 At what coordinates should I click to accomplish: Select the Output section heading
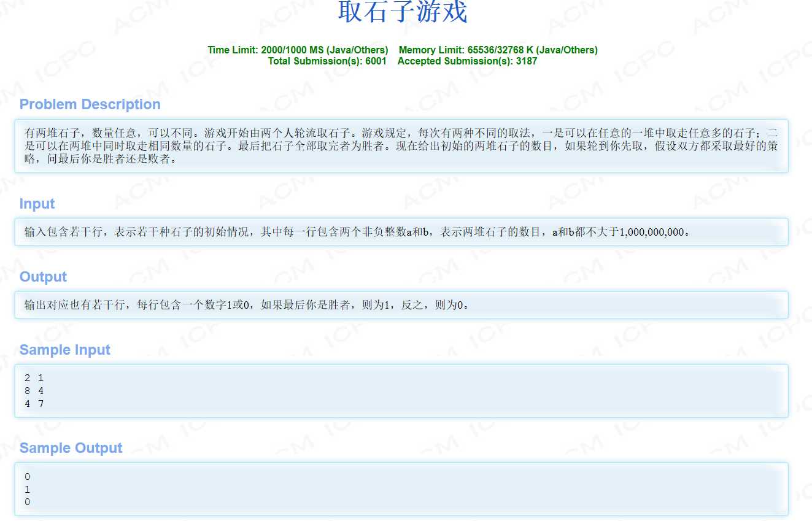(x=43, y=277)
